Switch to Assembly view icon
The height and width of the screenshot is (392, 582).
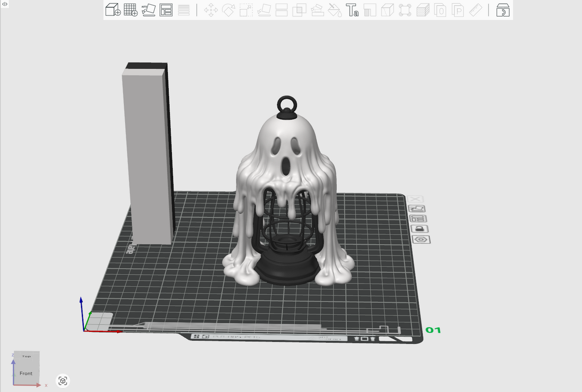point(503,10)
